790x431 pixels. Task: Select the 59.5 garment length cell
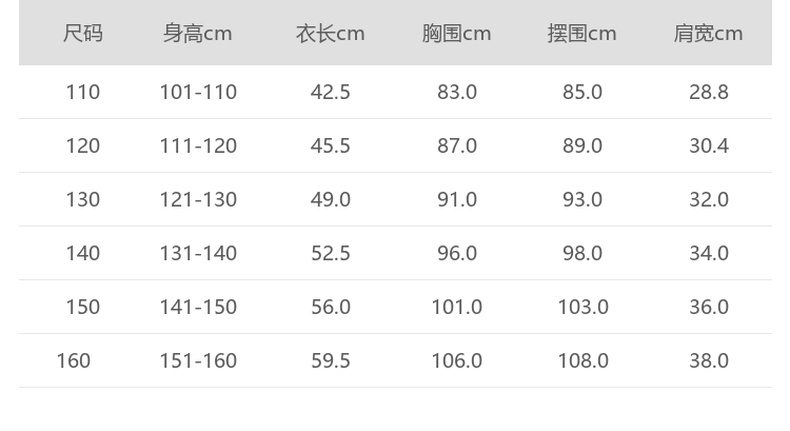point(330,361)
